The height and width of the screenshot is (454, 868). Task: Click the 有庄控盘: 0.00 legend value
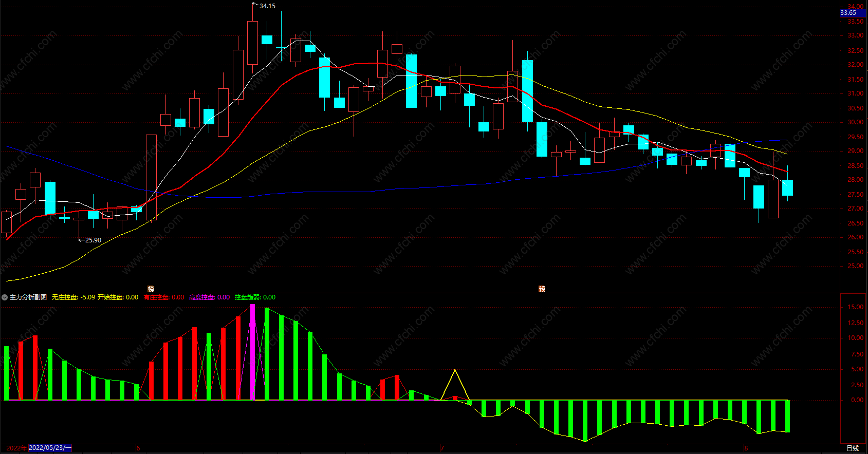click(164, 297)
